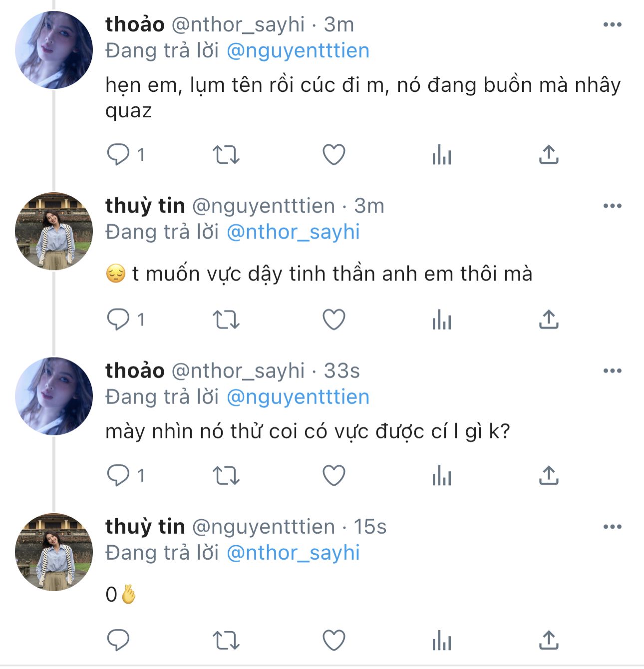Open more options on thoảo's 3m tweet
Screen dimensions: 644x669
tap(612, 24)
